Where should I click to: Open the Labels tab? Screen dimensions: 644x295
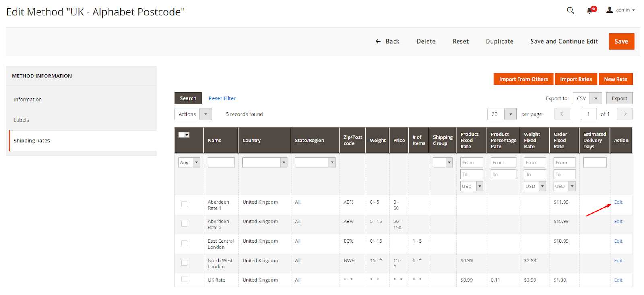(x=21, y=120)
